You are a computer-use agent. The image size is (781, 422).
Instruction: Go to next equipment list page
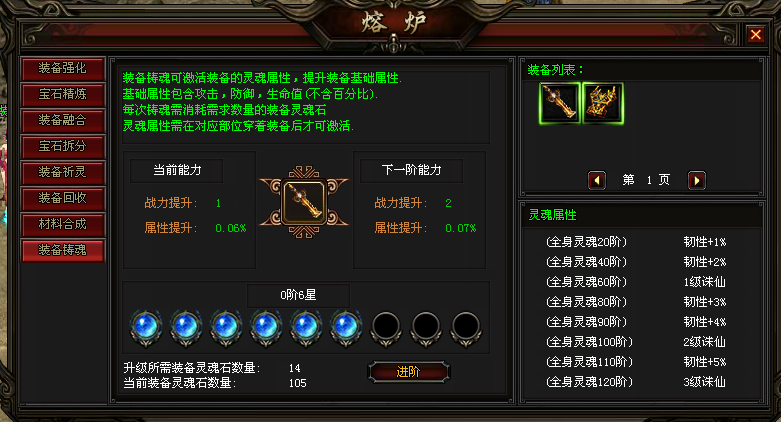697,180
